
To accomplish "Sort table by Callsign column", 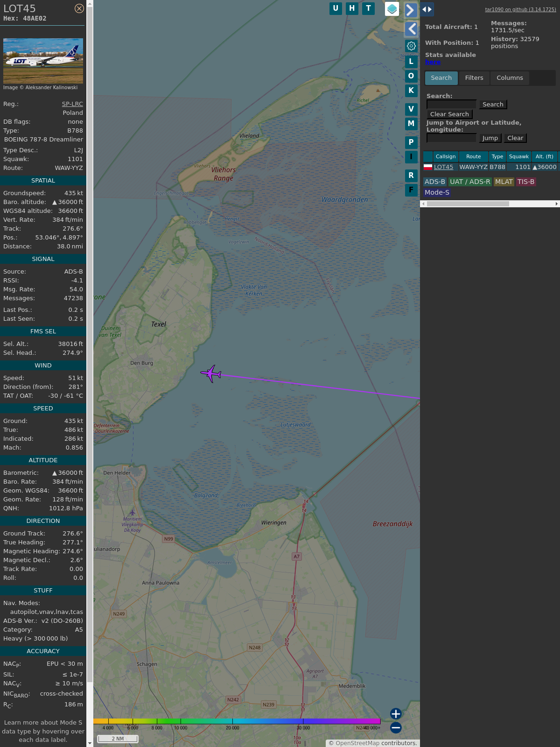I will point(446,156).
